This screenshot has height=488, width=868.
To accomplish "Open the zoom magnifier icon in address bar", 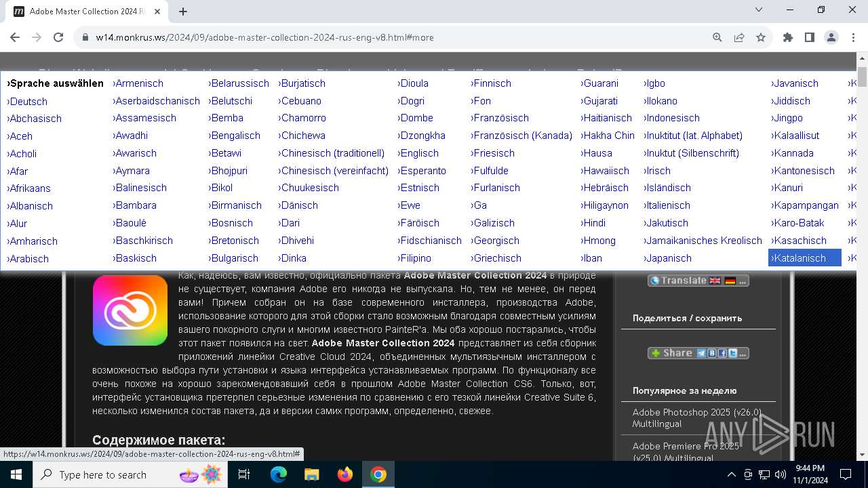I will click(x=717, y=37).
